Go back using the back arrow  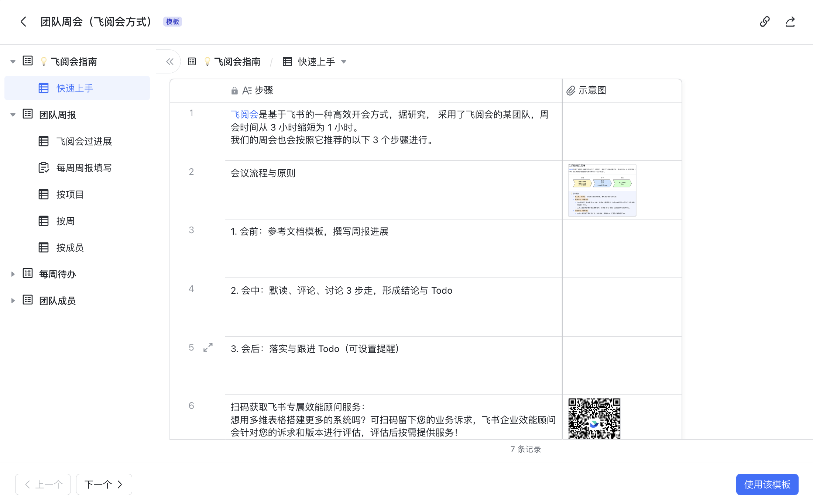pyautogui.click(x=23, y=22)
